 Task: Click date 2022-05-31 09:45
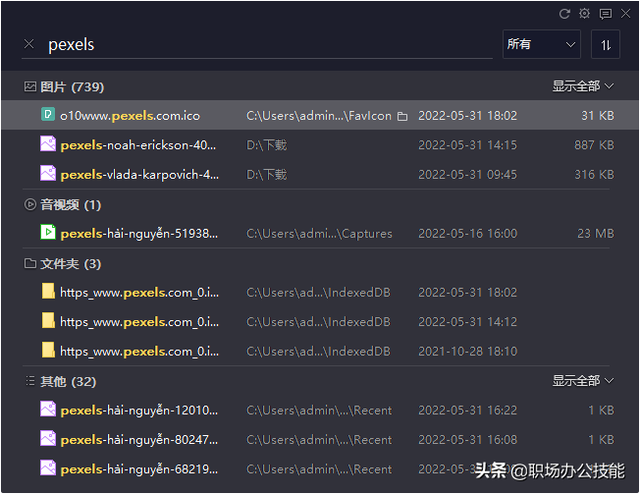coord(468,175)
